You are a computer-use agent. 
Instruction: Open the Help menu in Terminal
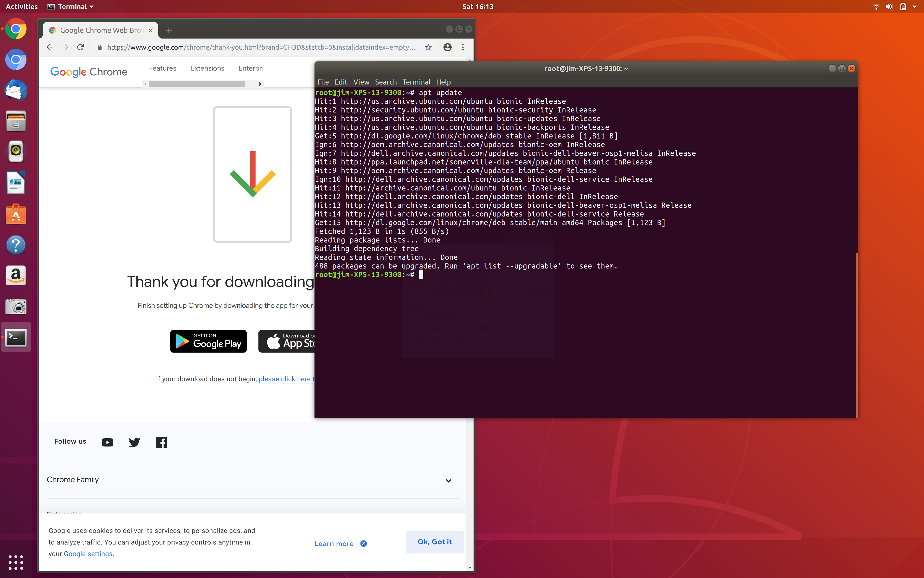443,82
